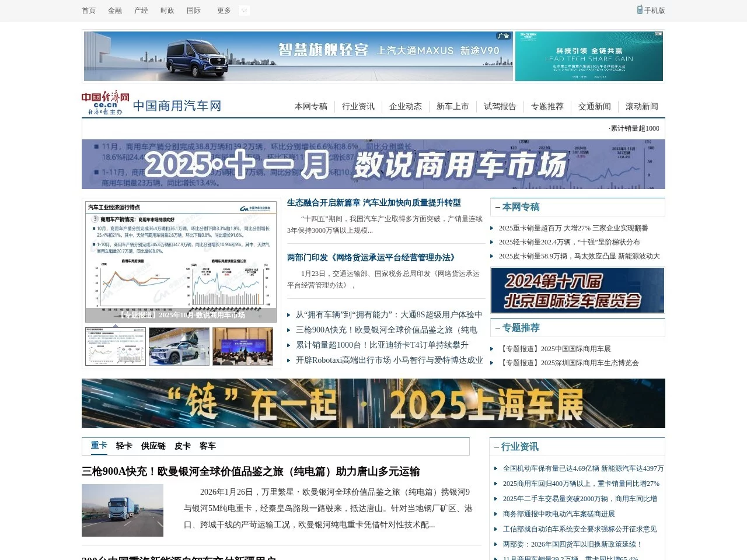Open the 新车上市 channel
Image resolution: width=747 pixels, height=560 pixels.
[x=452, y=107]
